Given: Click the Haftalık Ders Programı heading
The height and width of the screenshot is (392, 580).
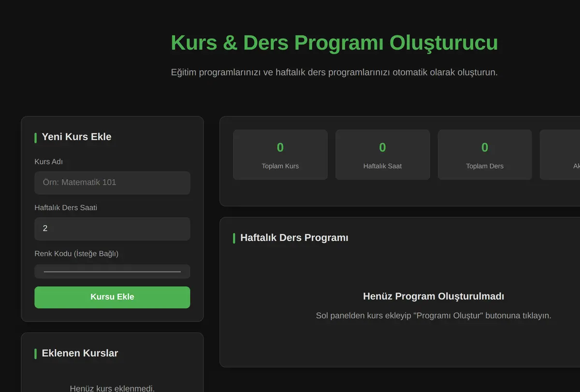Looking at the screenshot, I should [294, 238].
